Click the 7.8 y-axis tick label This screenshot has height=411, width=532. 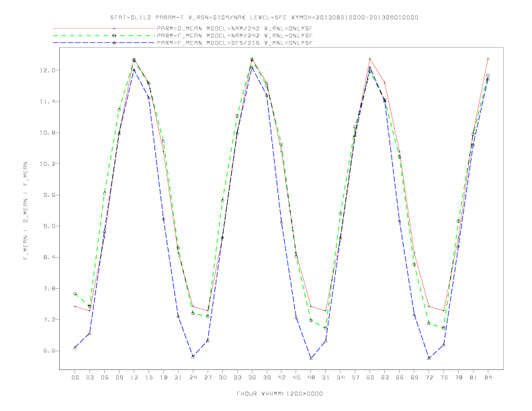[x=49, y=289]
